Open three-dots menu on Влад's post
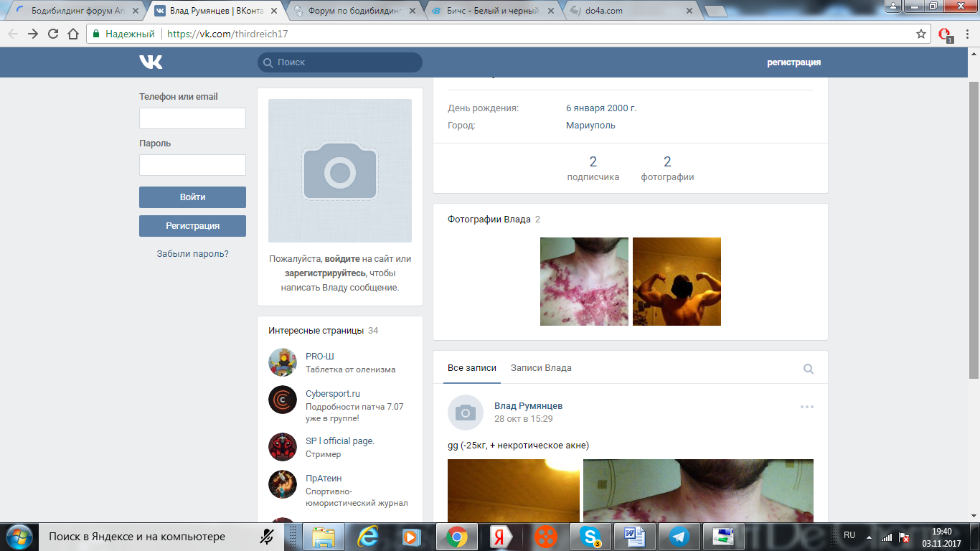This screenshot has width=980, height=551. [x=807, y=407]
